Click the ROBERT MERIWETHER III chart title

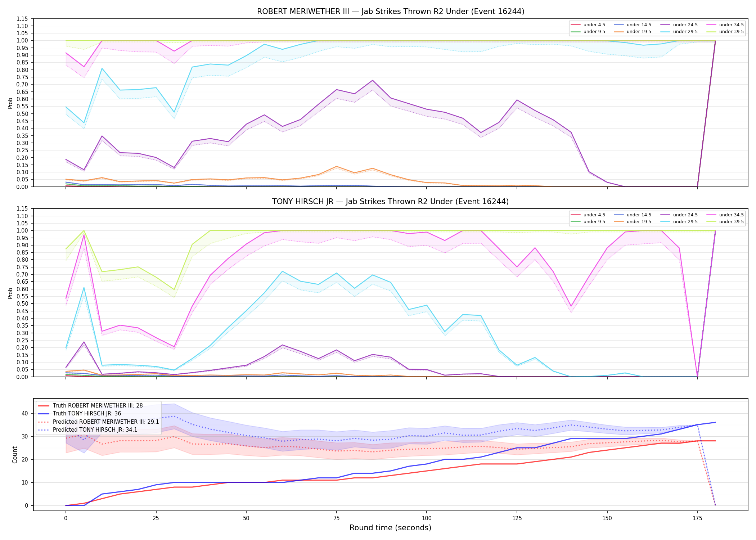coord(391,12)
